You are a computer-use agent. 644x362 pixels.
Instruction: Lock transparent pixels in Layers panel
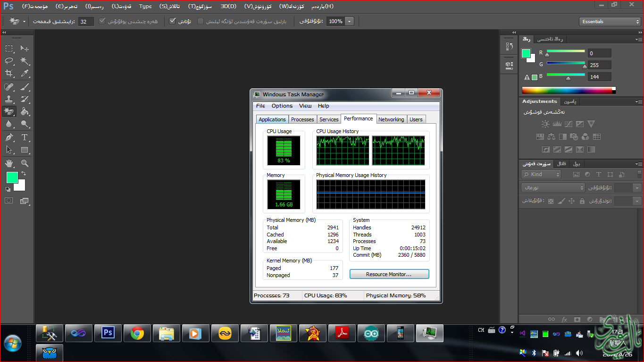(x=551, y=201)
